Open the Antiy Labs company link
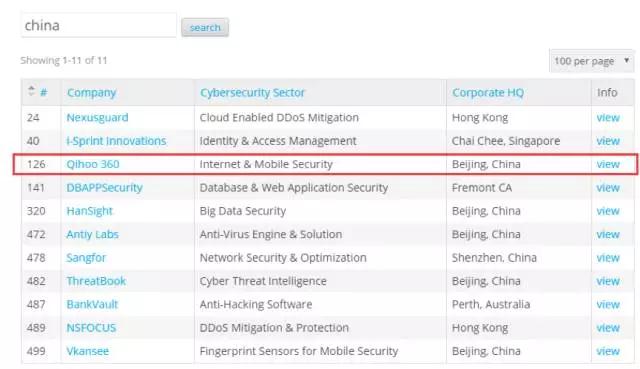The width and height of the screenshot is (640, 369). 92,234
